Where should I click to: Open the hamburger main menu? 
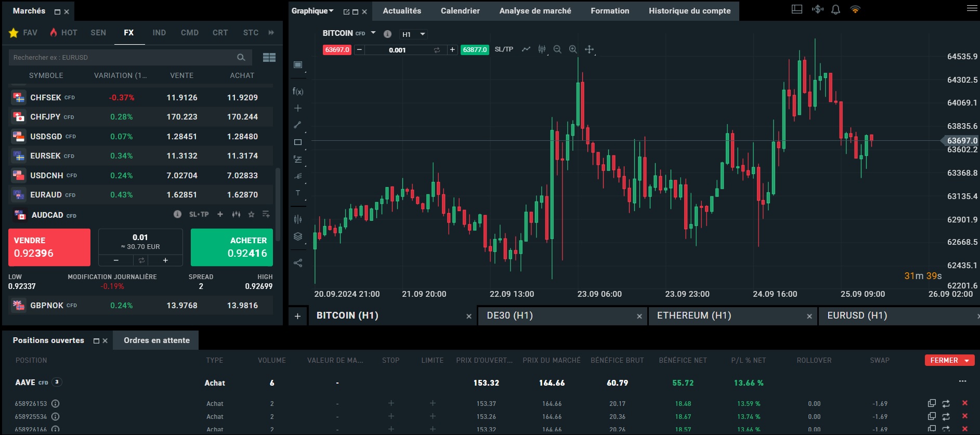point(972,8)
